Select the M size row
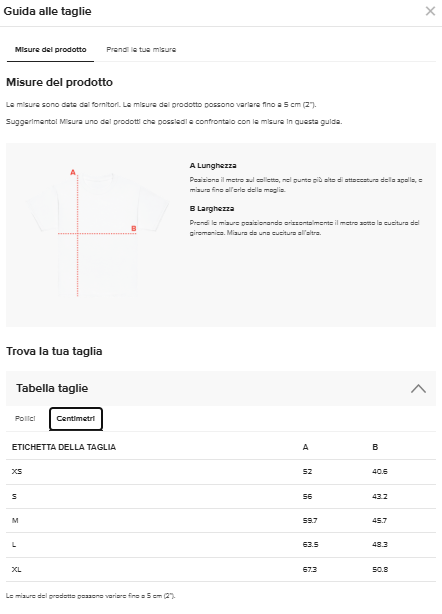The image size is (442, 614). coord(221,521)
